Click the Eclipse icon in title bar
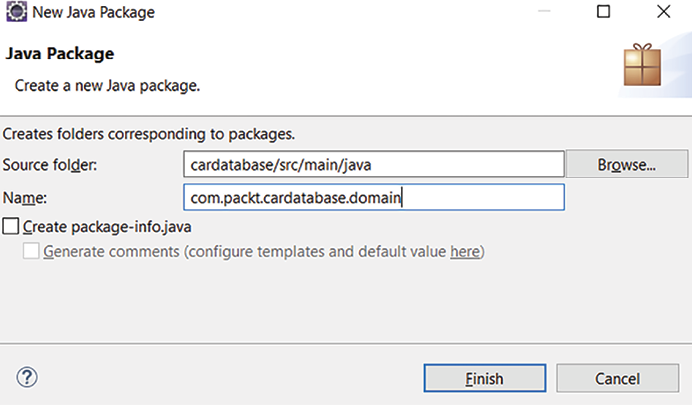The height and width of the screenshot is (405, 692). (16, 14)
